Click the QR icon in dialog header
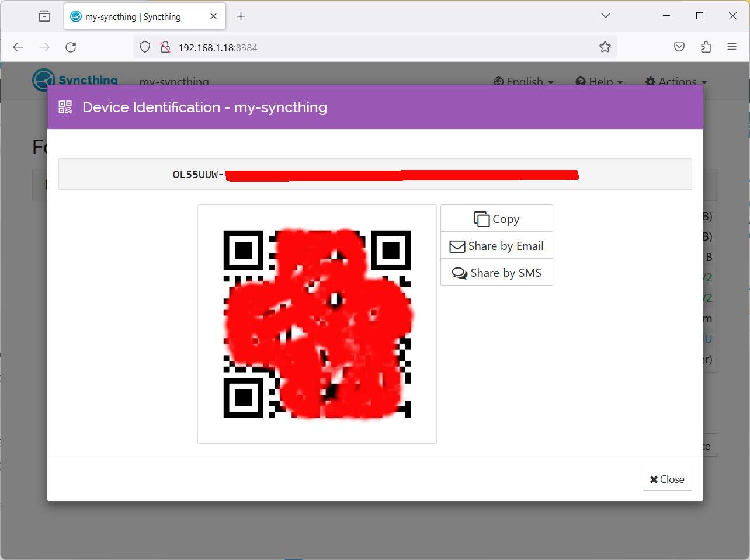The image size is (750, 560). point(65,107)
